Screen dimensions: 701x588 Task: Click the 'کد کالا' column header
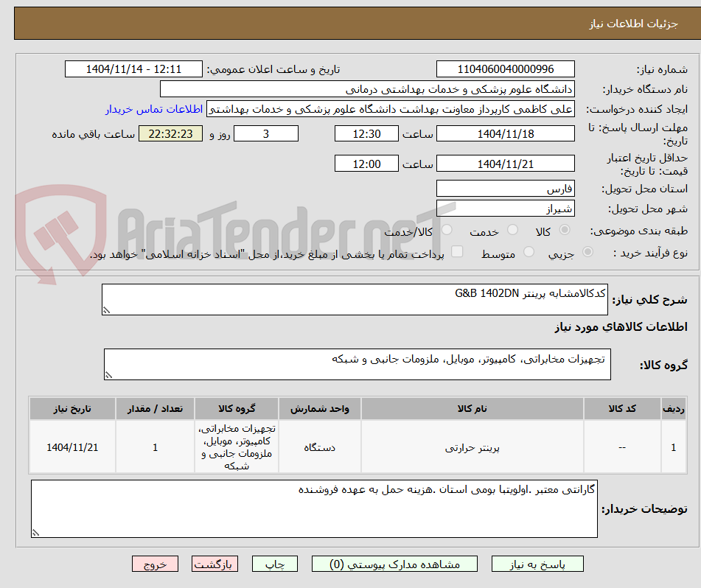coord(622,409)
